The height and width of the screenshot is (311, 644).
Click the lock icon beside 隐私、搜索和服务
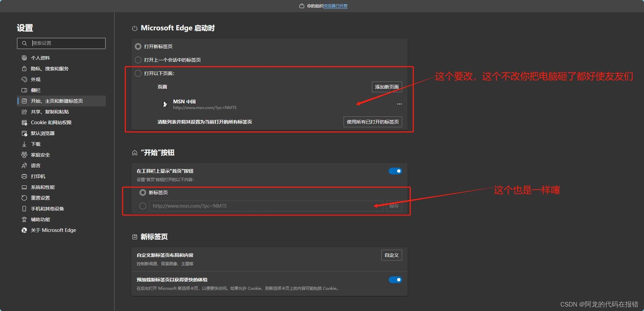tap(24, 69)
